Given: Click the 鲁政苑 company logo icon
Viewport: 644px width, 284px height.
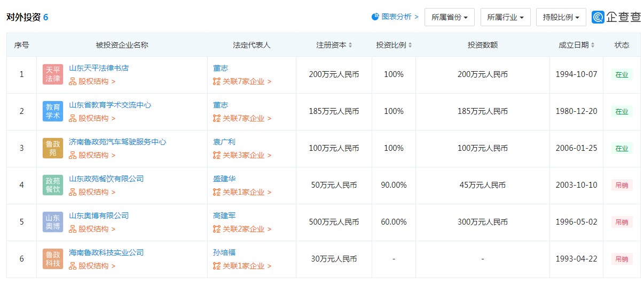Looking at the screenshot, I should [x=53, y=148].
